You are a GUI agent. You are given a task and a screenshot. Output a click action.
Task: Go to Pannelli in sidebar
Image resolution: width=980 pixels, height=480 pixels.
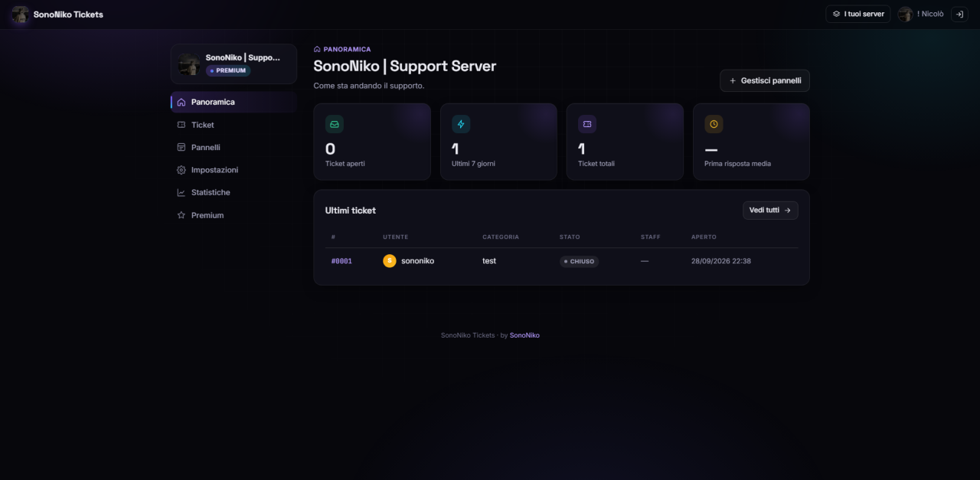pos(234,147)
